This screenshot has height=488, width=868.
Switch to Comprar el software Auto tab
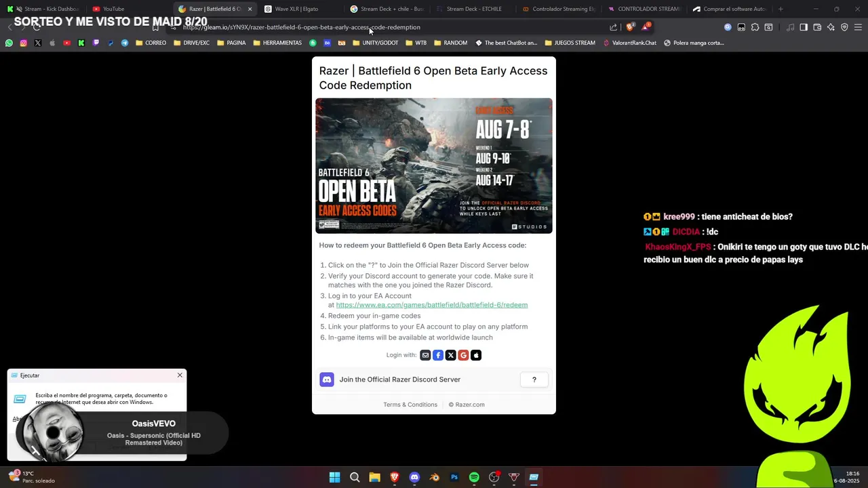(x=730, y=9)
